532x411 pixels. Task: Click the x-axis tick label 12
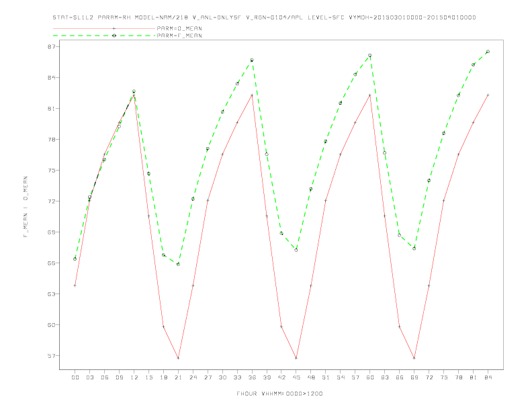pos(134,377)
